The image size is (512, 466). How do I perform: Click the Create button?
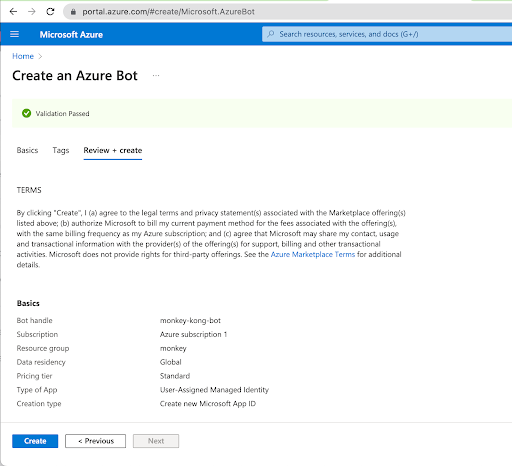pos(35,441)
